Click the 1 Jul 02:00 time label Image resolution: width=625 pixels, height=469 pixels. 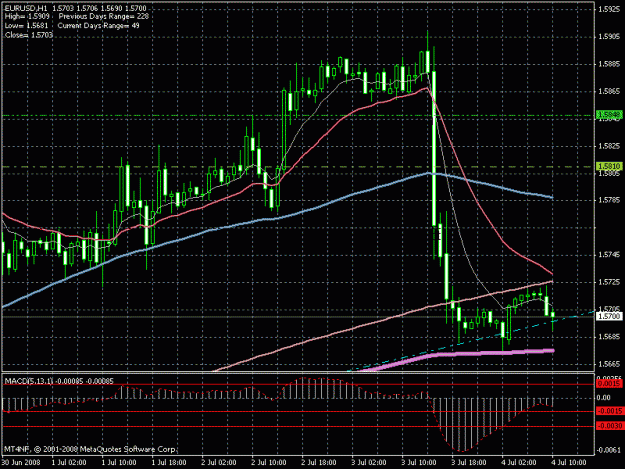click(x=69, y=462)
